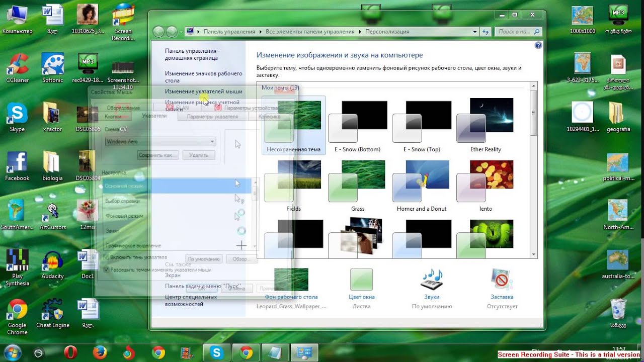Switch to Skype on the taskbar
Screen dimensions: 644x362
tap(217, 353)
